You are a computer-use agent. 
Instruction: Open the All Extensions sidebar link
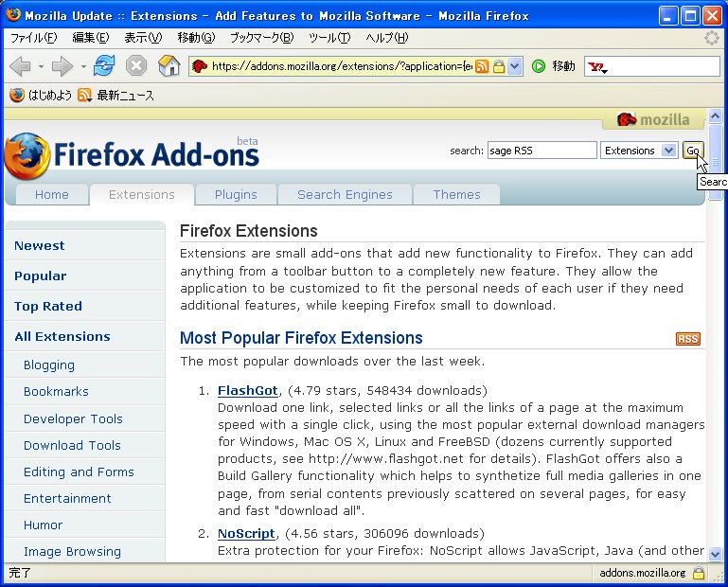point(62,336)
